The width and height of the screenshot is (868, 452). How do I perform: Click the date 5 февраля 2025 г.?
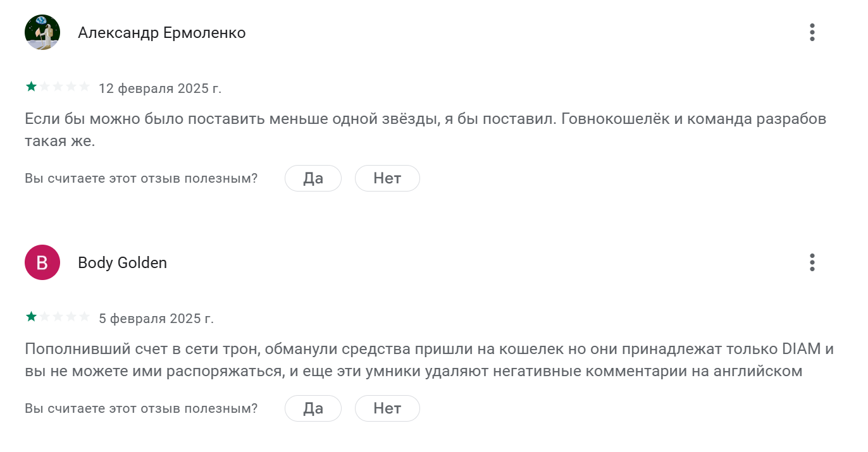pyautogui.click(x=156, y=318)
